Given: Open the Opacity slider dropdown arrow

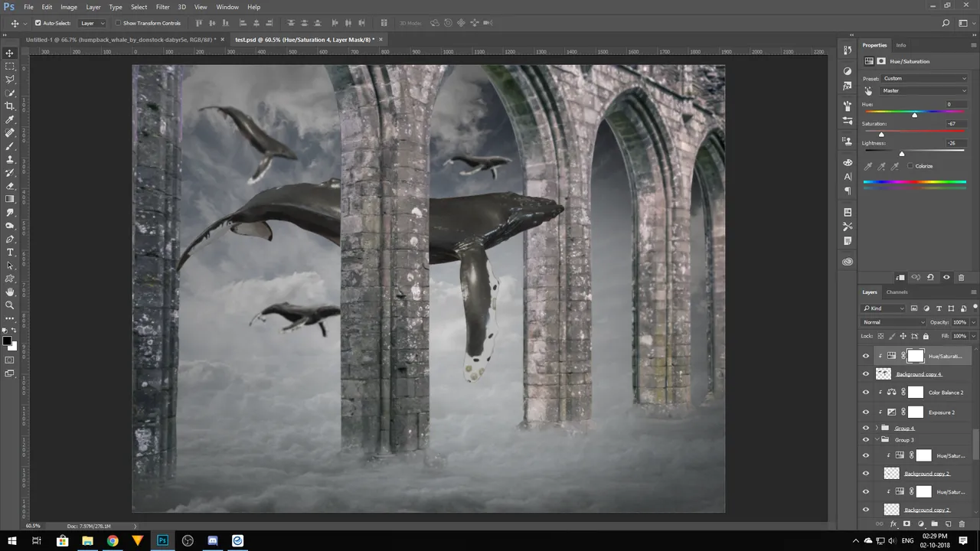Looking at the screenshot, I should (x=973, y=322).
